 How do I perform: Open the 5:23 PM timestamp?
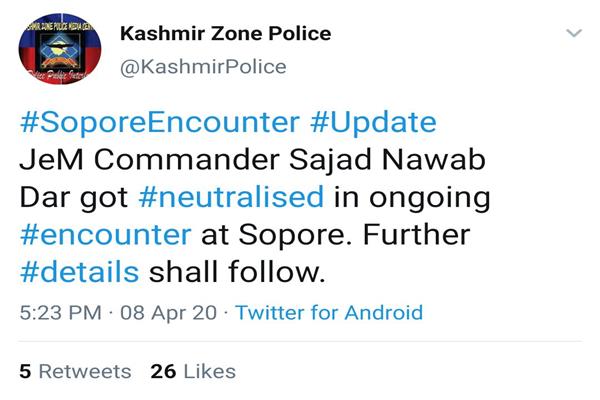[60, 312]
